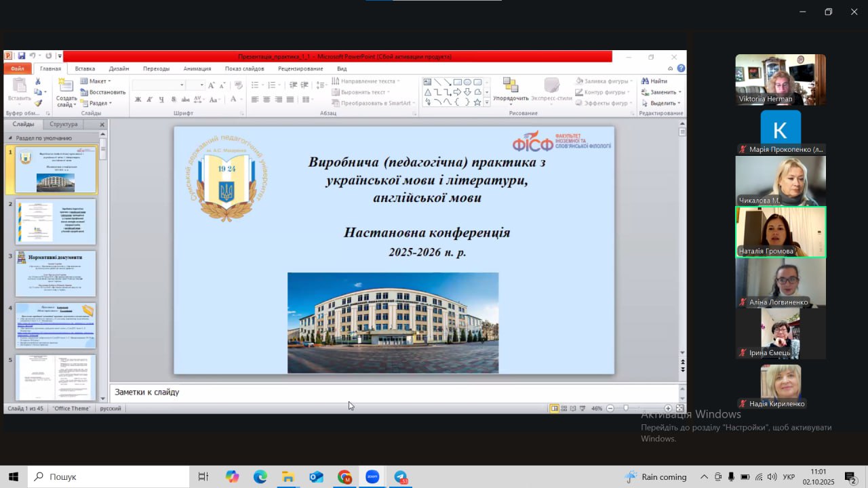Viewport: 868px width, 488px height.
Task: Toggle bold (Ж) formatting
Action: [x=138, y=100]
